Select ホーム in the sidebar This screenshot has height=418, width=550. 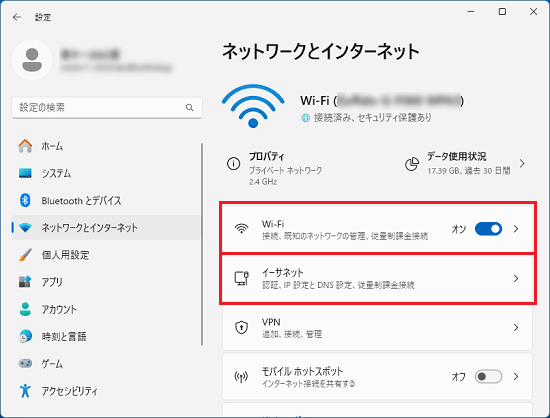(x=107, y=146)
